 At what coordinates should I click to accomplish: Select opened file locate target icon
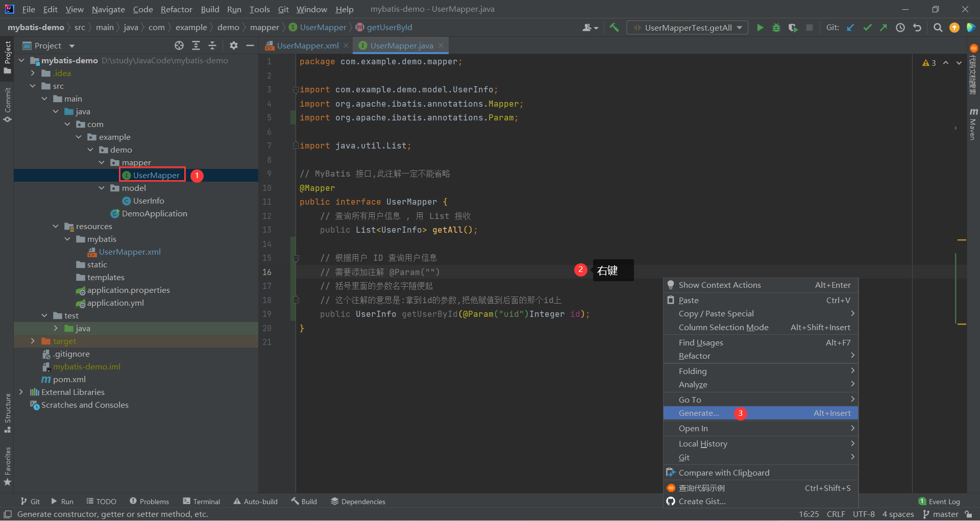point(179,45)
